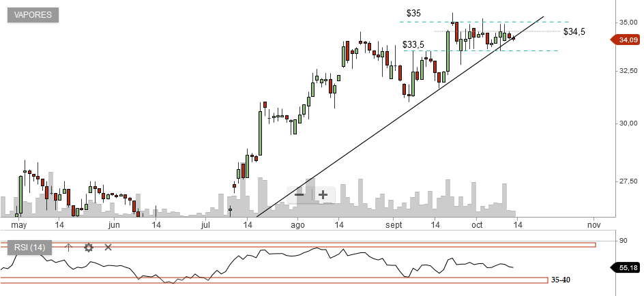Click the ago date axis label
Screen dimensions: 644x296
point(297,225)
